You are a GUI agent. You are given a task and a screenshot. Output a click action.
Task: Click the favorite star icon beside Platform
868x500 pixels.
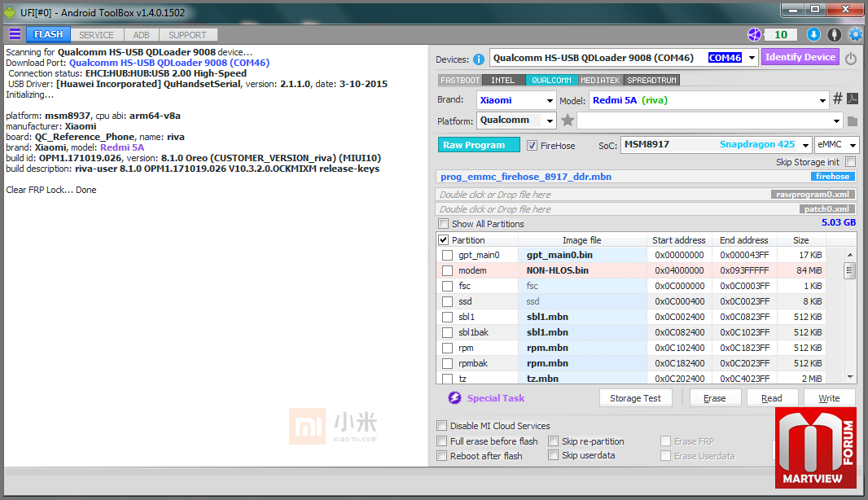[568, 121]
